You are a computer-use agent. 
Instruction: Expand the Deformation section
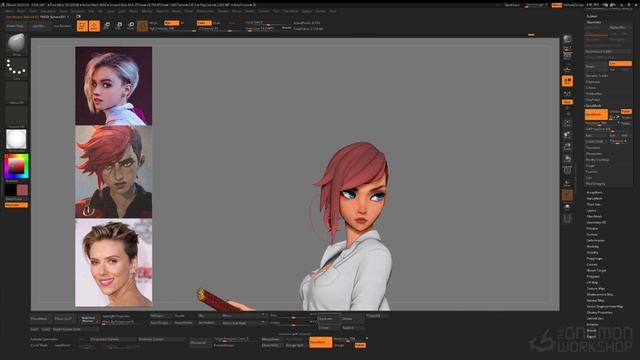pyautogui.click(x=596, y=240)
